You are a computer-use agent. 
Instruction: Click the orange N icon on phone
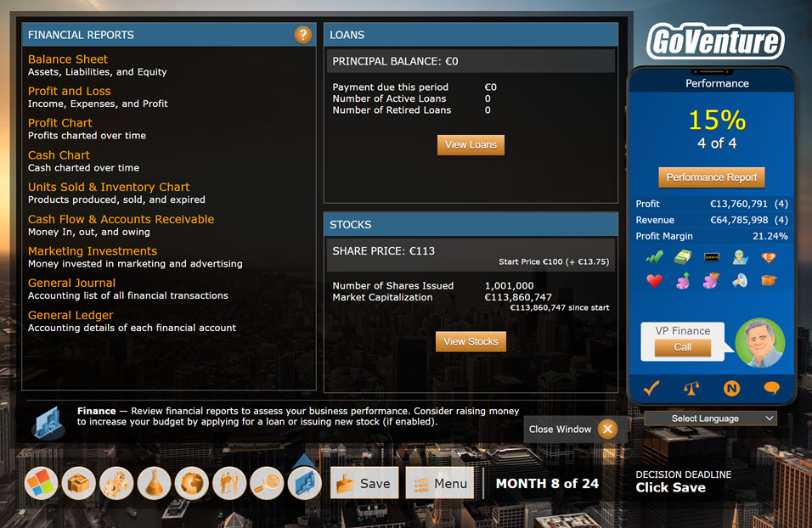(731, 388)
